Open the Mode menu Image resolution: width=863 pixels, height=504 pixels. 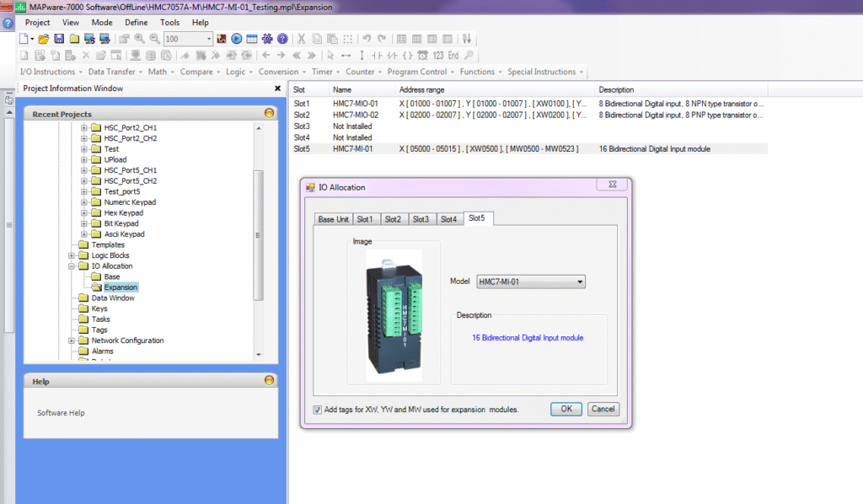pos(102,23)
